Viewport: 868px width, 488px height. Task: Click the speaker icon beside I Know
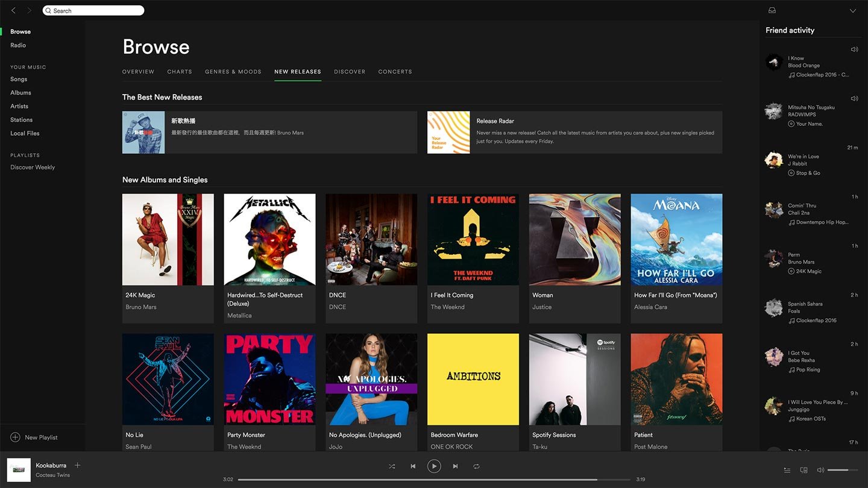point(854,49)
